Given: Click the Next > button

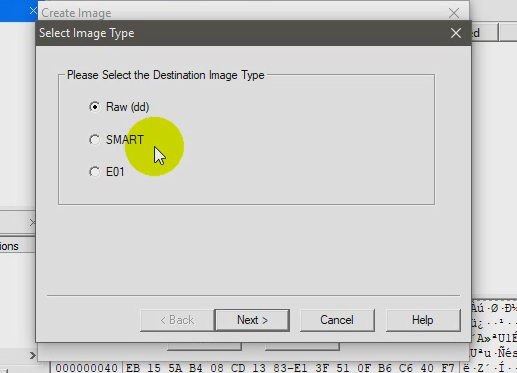Looking at the screenshot, I should (252, 320).
